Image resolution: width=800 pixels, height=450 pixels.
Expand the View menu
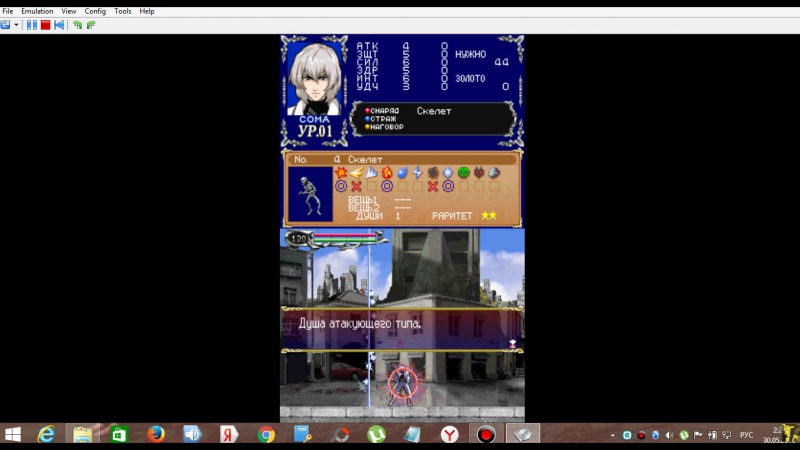point(69,11)
